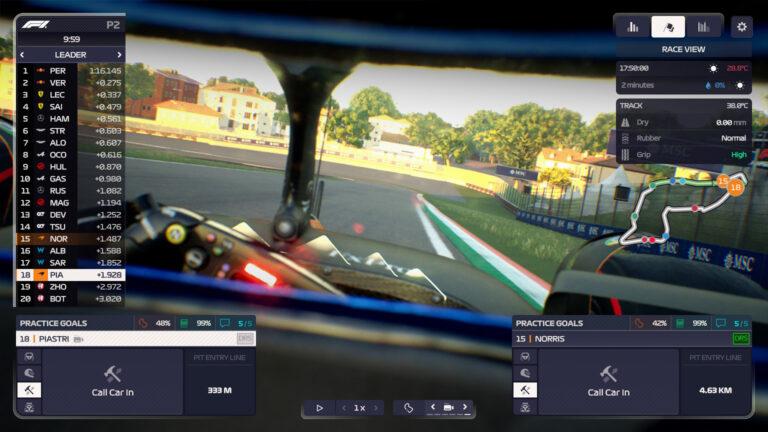This screenshot has height=432, width=768.
Task: Open the settings gear
Action: click(x=742, y=26)
